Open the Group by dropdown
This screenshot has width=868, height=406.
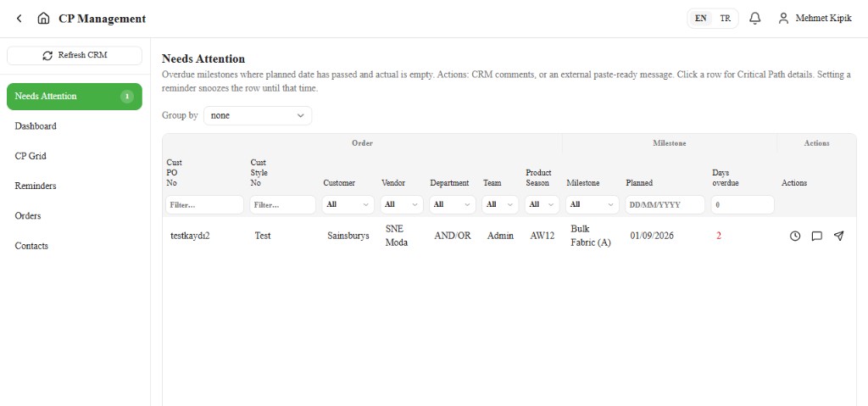(258, 116)
